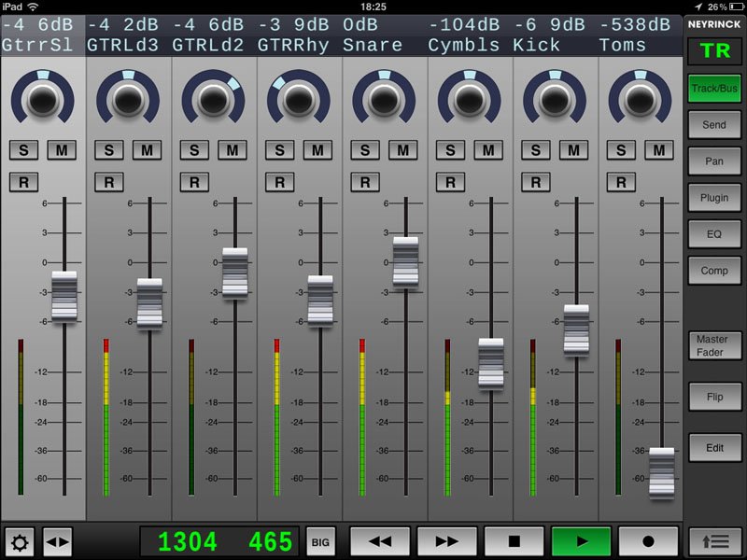The width and height of the screenshot is (747, 560).
Task: Grab the Snare volume fader
Action: pos(406,263)
